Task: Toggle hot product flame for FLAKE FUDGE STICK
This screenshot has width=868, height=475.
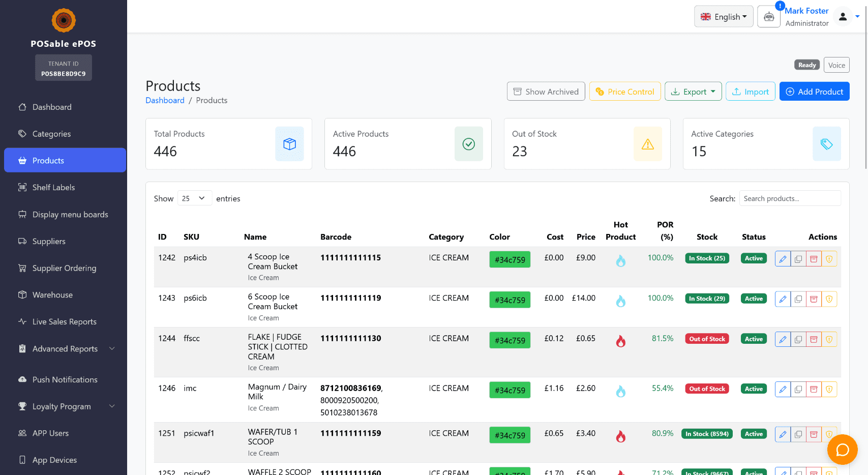Action: tap(620, 341)
